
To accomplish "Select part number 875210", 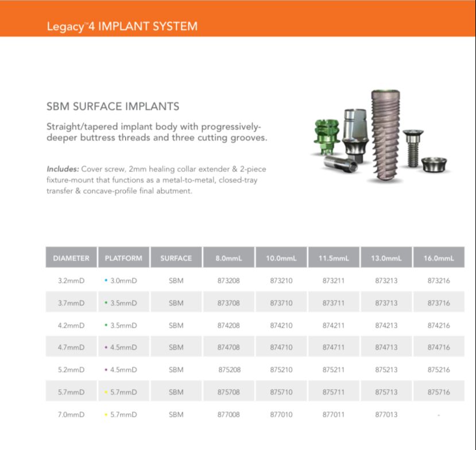I will point(281,370).
